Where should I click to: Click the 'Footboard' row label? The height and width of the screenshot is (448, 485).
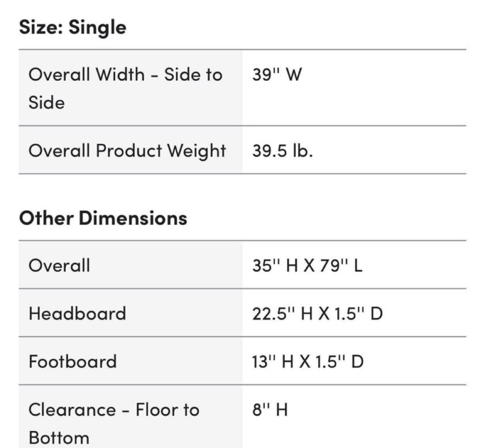pyautogui.click(x=73, y=361)
